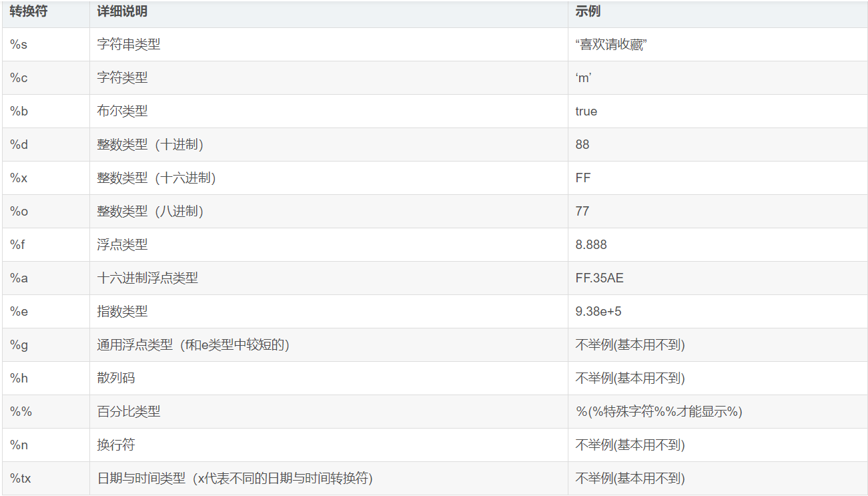Click the FF example value
Image resolution: width=868 pixels, height=496 pixels.
[x=583, y=178]
